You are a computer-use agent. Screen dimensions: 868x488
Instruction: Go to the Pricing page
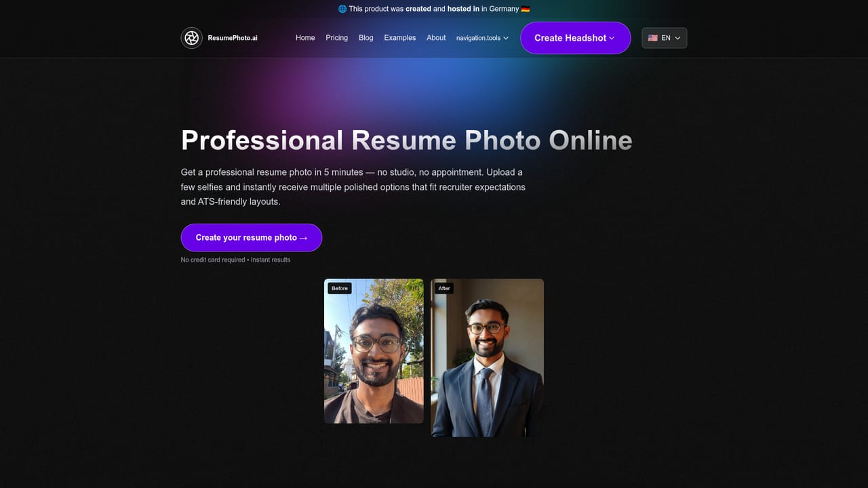(x=336, y=38)
